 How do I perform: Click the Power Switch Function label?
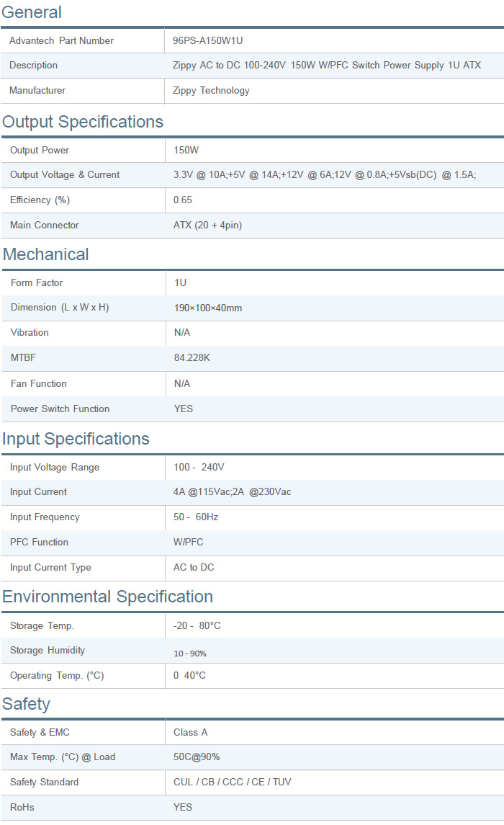pyautogui.click(x=60, y=409)
